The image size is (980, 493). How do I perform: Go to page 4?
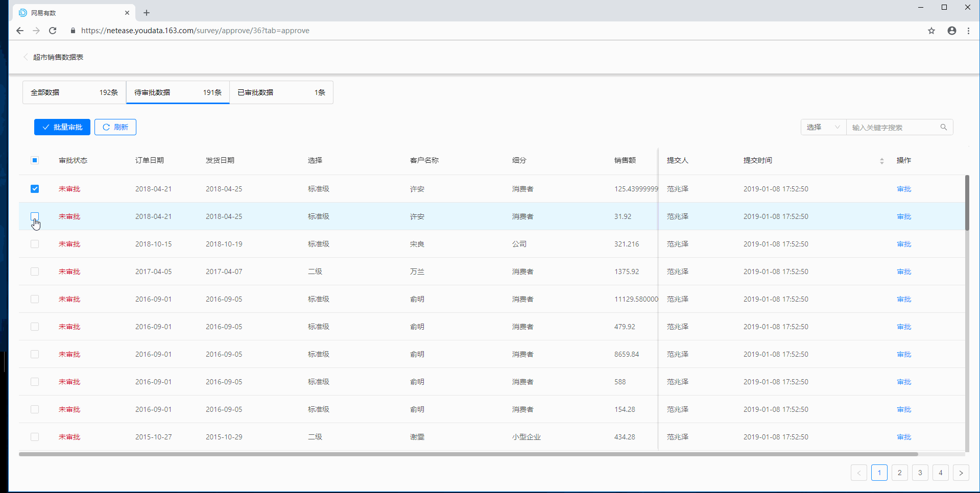click(941, 473)
